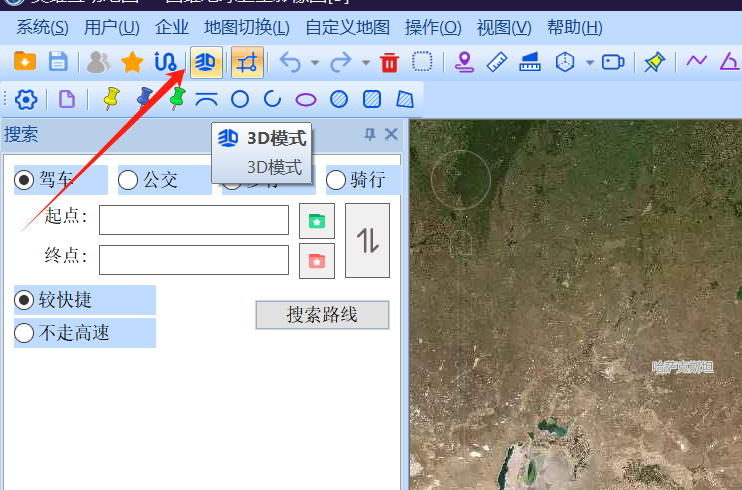Click the area measurement ruler icon
742x490 pixels.
[x=530, y=62]
